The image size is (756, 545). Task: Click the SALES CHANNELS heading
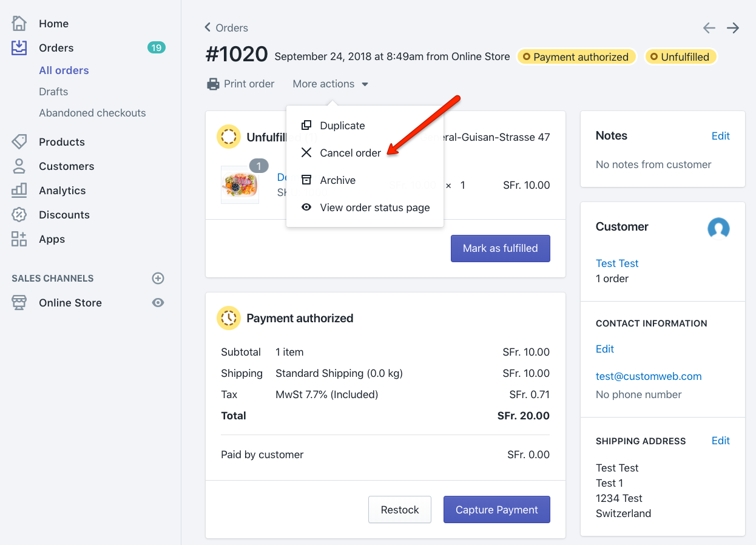tap(53, 279)
